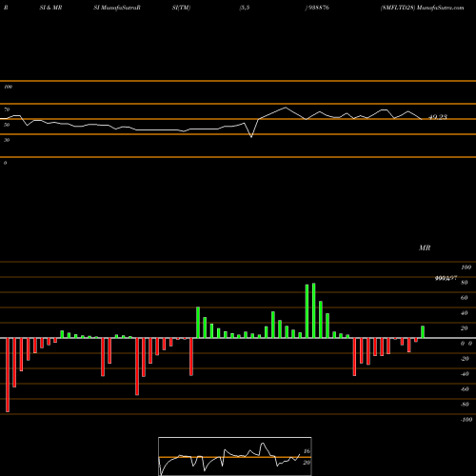Click the last green MR bar on the right
476x476 pixels.
pyautogui.click(x=423, y=332)
